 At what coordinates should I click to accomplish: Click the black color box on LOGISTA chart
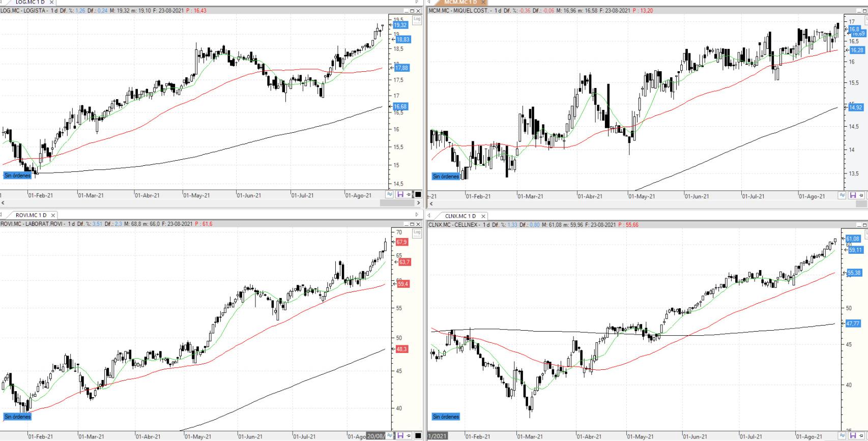coord(418,194)
